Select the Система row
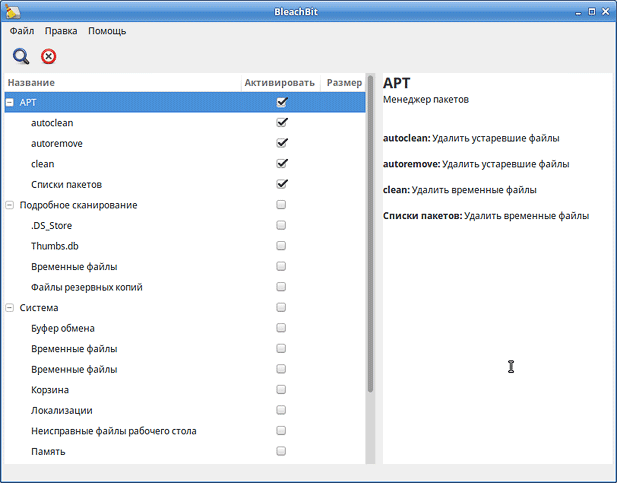Screen dimensions: 617x483 [185, 308]
